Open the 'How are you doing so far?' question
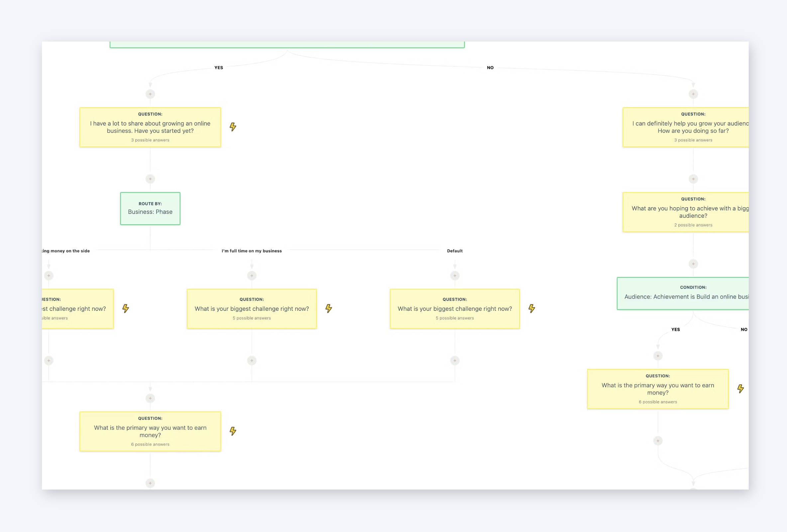The width and height of the screenshot is (787, 532). click(x=686, y=127)
